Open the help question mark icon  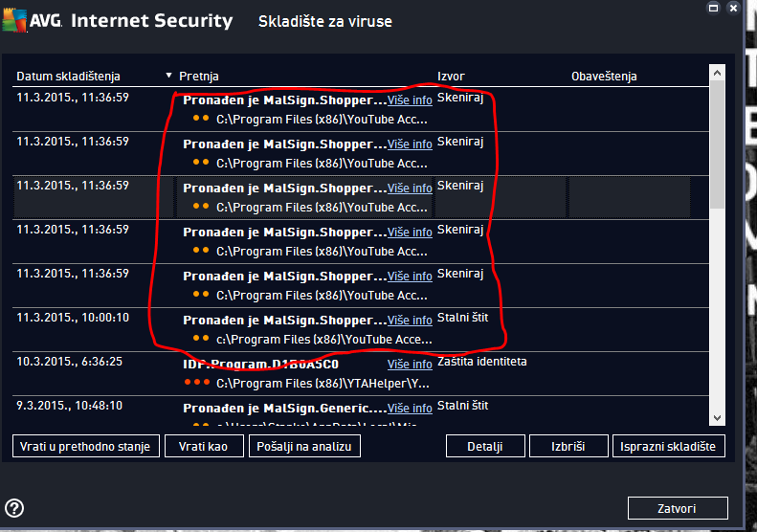14,508
